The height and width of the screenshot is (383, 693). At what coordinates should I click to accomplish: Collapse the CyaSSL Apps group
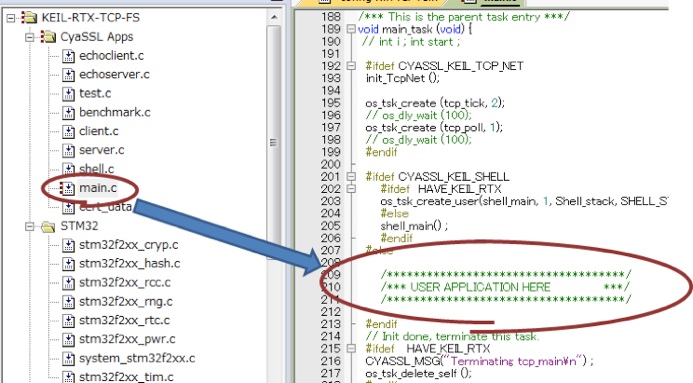[x=29, y=37]
